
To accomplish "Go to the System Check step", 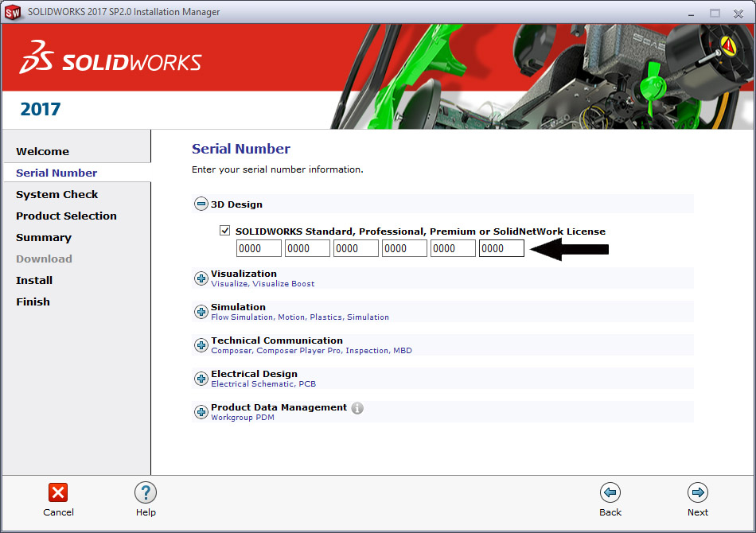I will pyautogui.click(x=57, y=194).
